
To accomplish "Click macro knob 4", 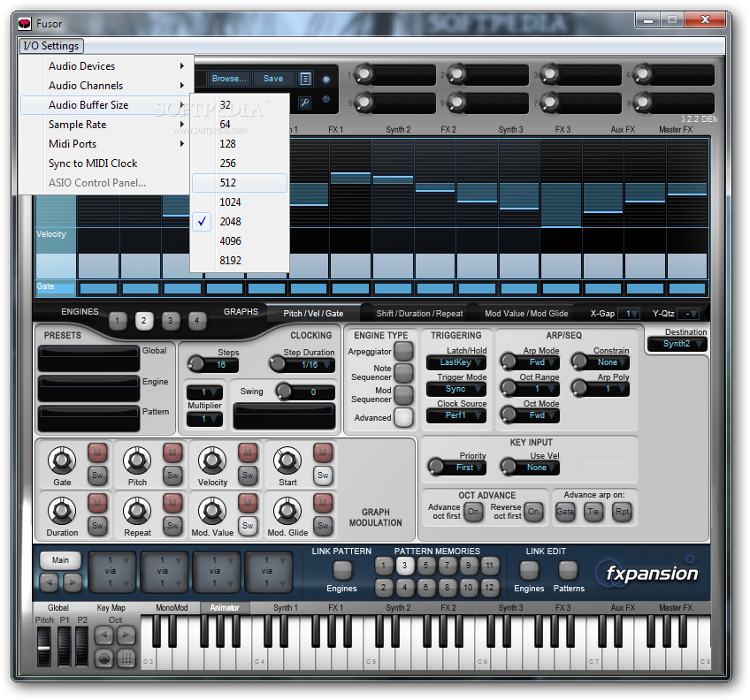I will click(643, 73).
